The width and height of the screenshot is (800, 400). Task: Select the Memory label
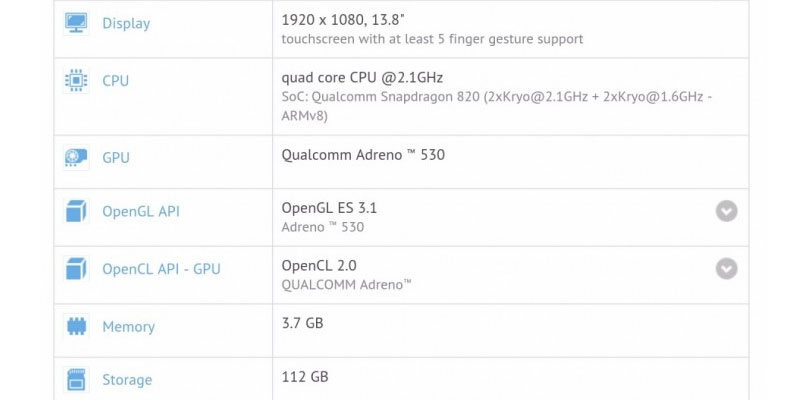pos(129,327)
